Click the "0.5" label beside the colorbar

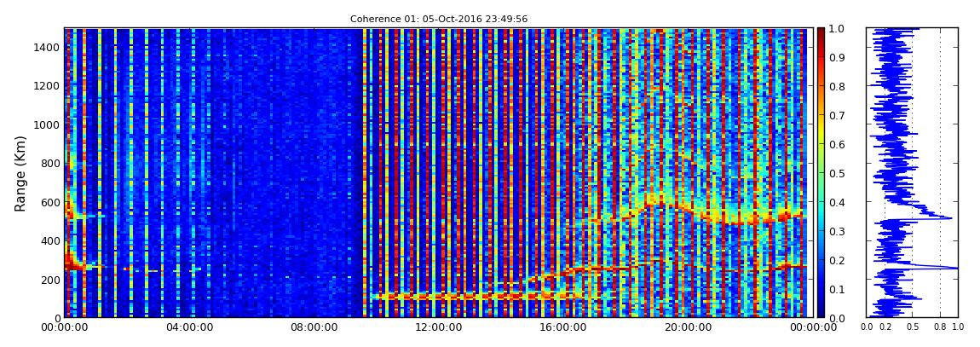point(838,173)
